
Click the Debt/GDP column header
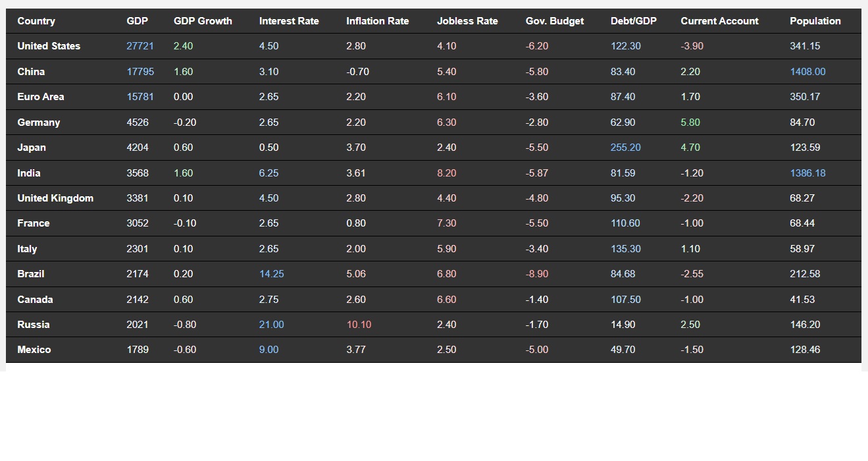pyautogui.click(x=634, y=21)
